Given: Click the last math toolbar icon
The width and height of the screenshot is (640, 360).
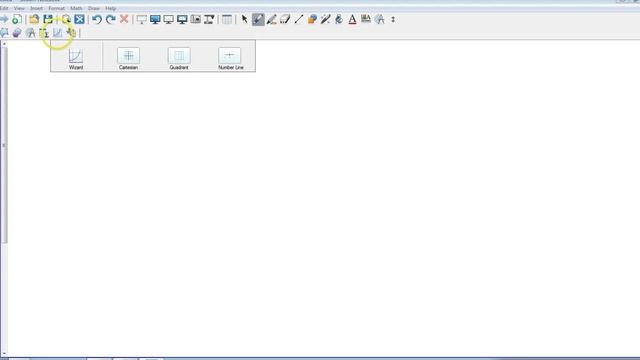Looking at the screenshot, I should click(x=71, y=33).
